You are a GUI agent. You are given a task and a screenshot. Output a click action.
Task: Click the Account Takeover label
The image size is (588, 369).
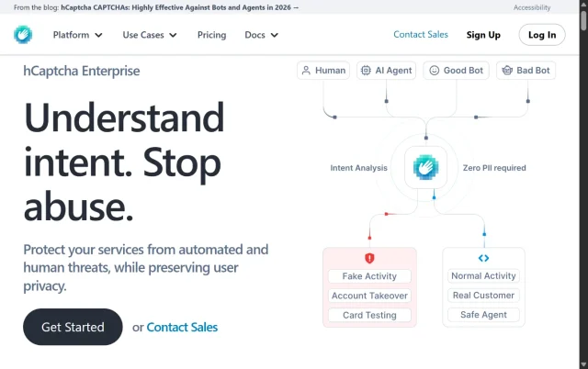tap(369, 296)
